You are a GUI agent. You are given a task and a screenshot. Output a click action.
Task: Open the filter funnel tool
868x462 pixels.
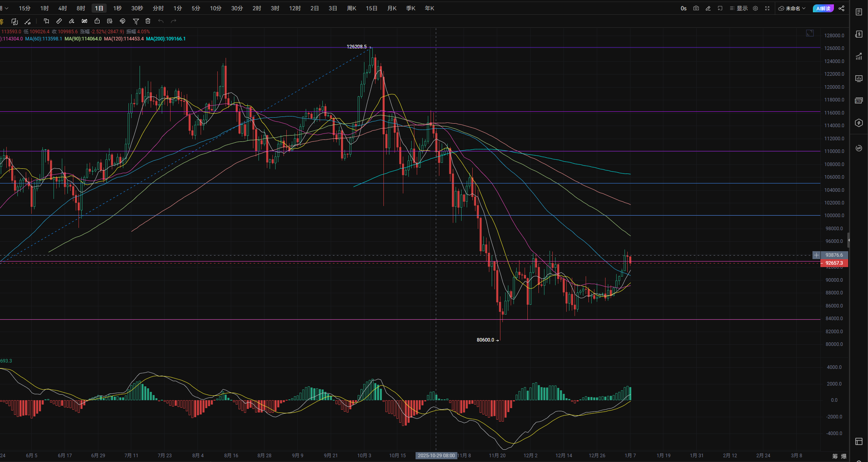pyautogui.click(x=136, y=21)
